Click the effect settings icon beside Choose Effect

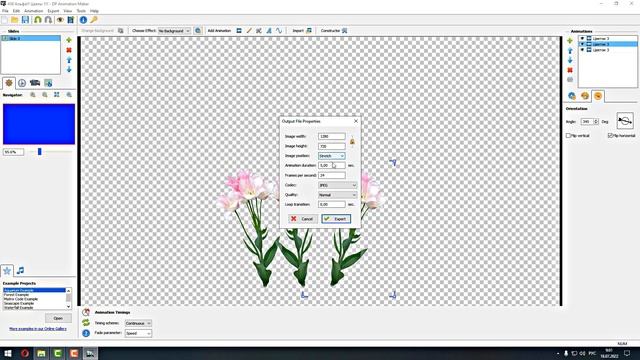pyautogui.click(x=198, y=31)
